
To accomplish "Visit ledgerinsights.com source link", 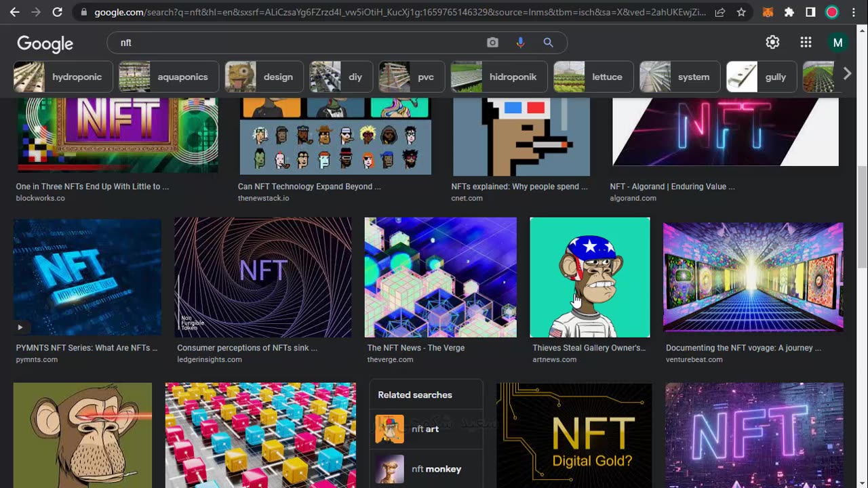I will click(209, 359).
